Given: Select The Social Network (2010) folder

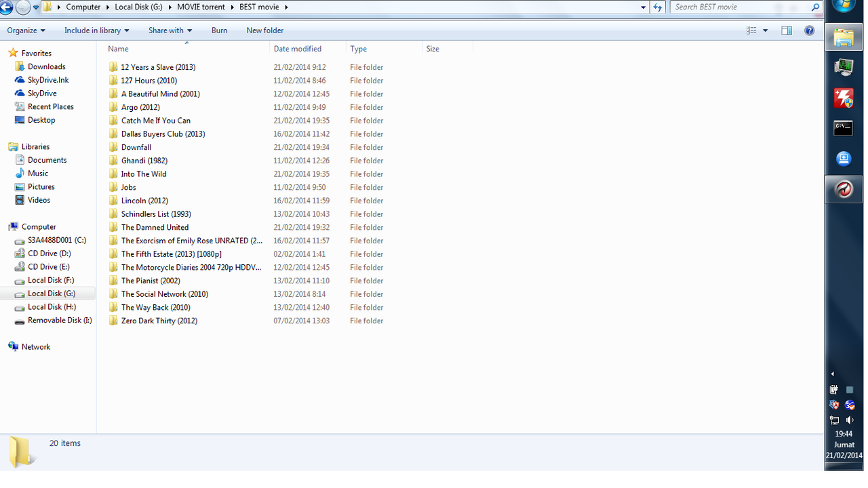Looking at the screenshot, I should [x=164, y=294].
